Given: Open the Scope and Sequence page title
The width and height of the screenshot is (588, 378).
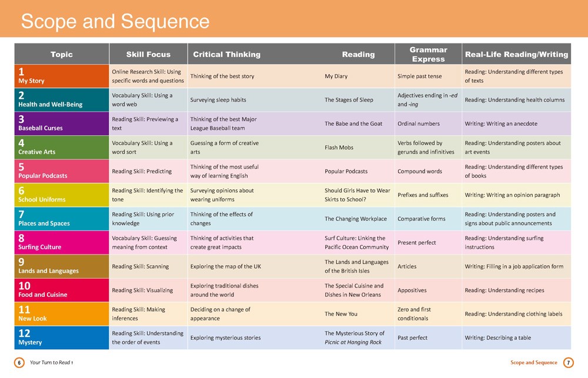Looking at the screenshot, I should click(115, 22).
